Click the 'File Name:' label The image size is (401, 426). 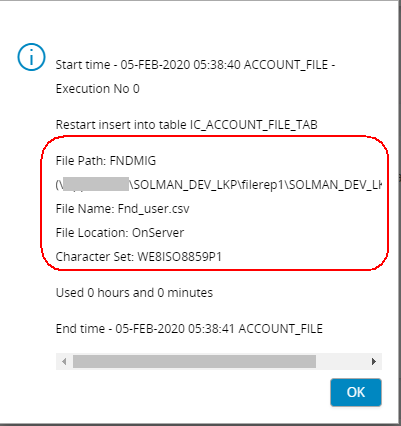85,209
